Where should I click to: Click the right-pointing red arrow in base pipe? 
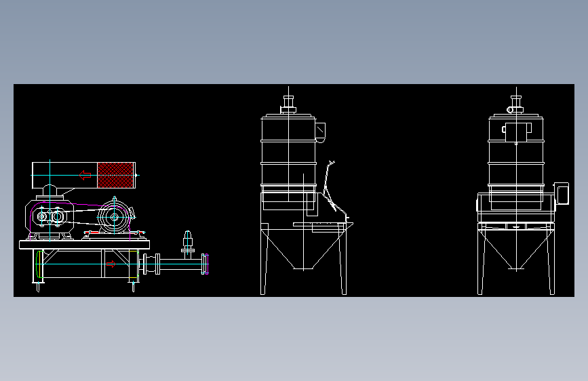point(111,264)
